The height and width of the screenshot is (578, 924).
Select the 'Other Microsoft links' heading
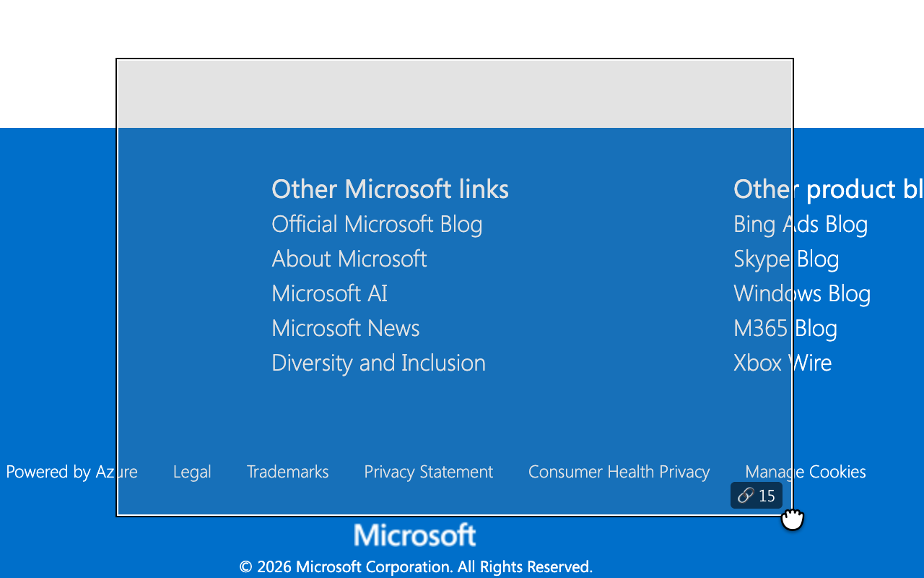coord(390,189)
